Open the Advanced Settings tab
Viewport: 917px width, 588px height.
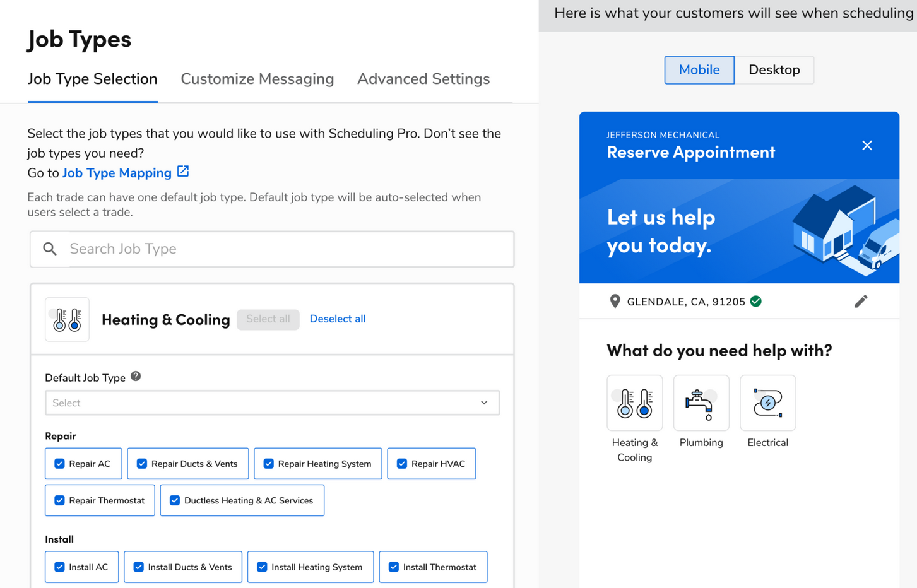pos(423,79)
